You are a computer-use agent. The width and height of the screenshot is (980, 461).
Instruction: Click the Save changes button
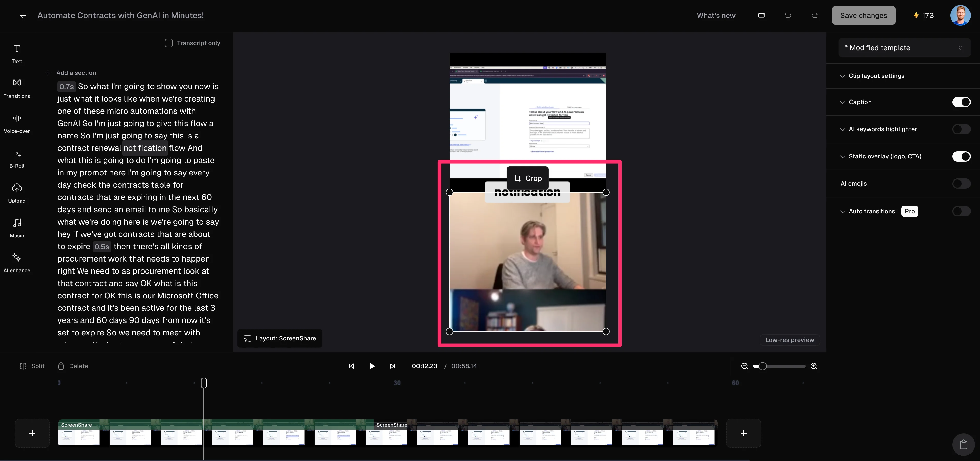(863, 15)
